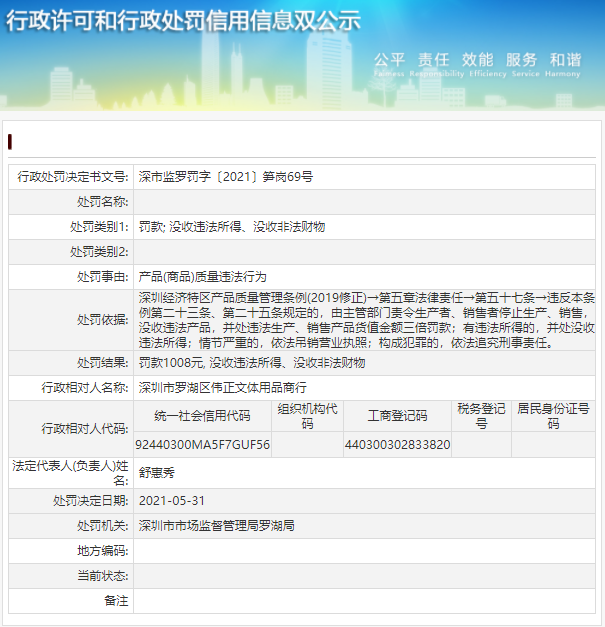Click the 处罚结果 value with 罚款1008元
Image resolution: width=605 pixels, height=627 pixels.
[251, 363]
